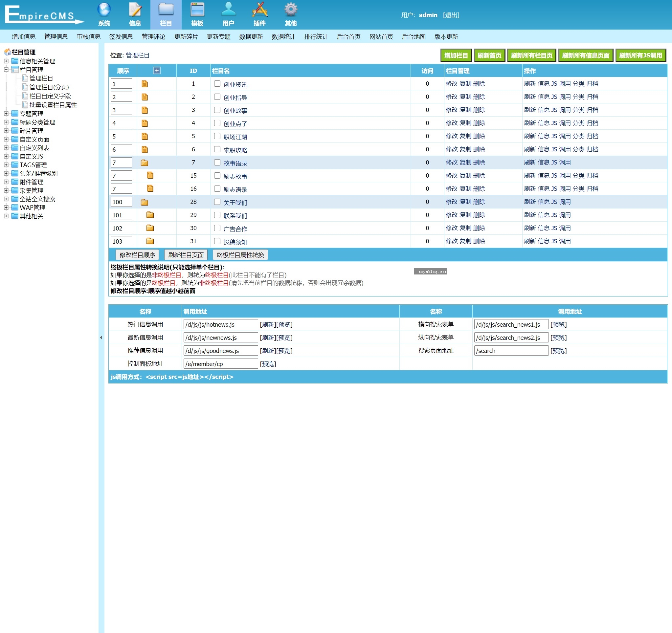
Task: Click the folder icon for 广告合作 row
Action: pyautogui.click(x=150, y=228)
